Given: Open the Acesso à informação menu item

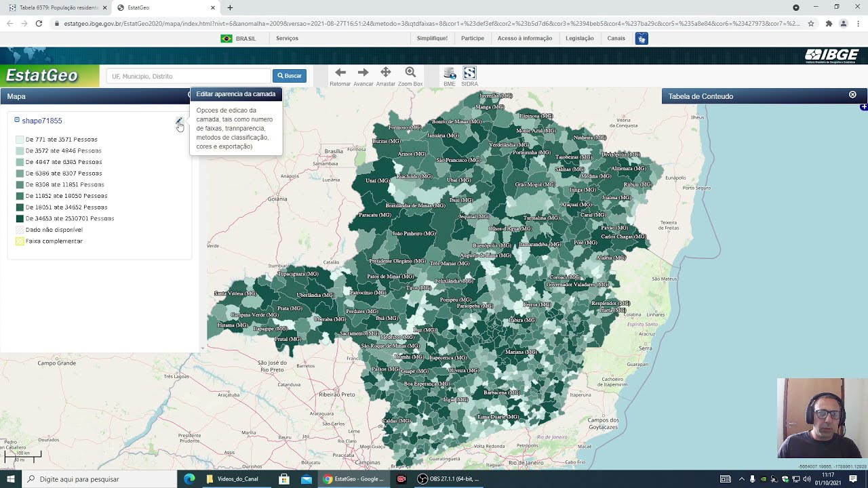Looking at the screenshot, I should (525, 39).
